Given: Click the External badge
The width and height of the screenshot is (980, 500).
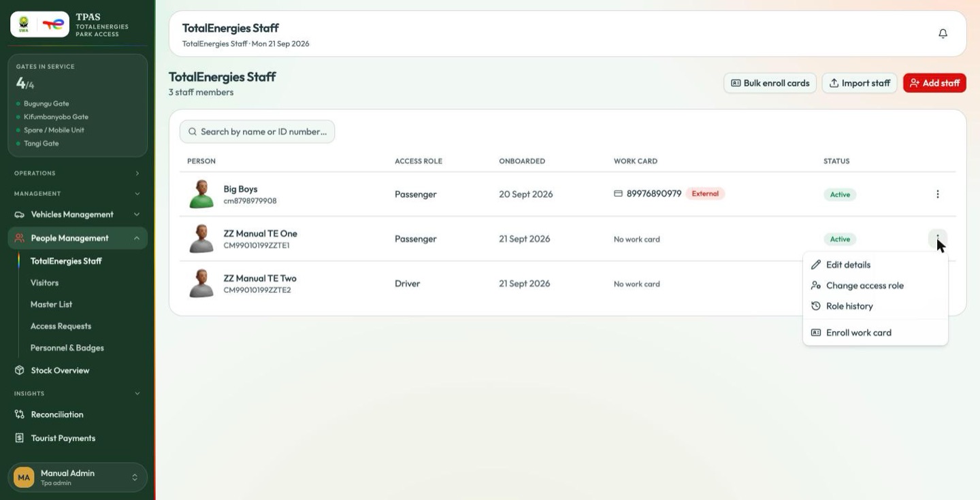Looking at the screenshot, I should (x=705, y=194).
